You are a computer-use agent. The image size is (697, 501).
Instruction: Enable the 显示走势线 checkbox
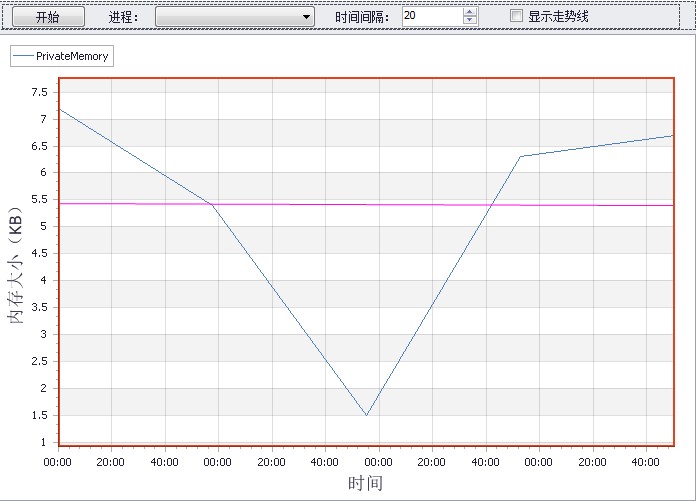pyautogui.click(x=516, y=16)
